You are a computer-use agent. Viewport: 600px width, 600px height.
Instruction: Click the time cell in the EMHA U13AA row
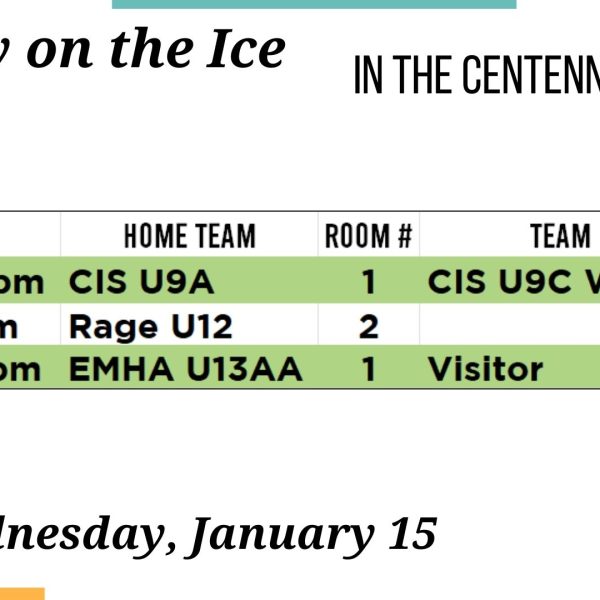[x=30, y=368]
